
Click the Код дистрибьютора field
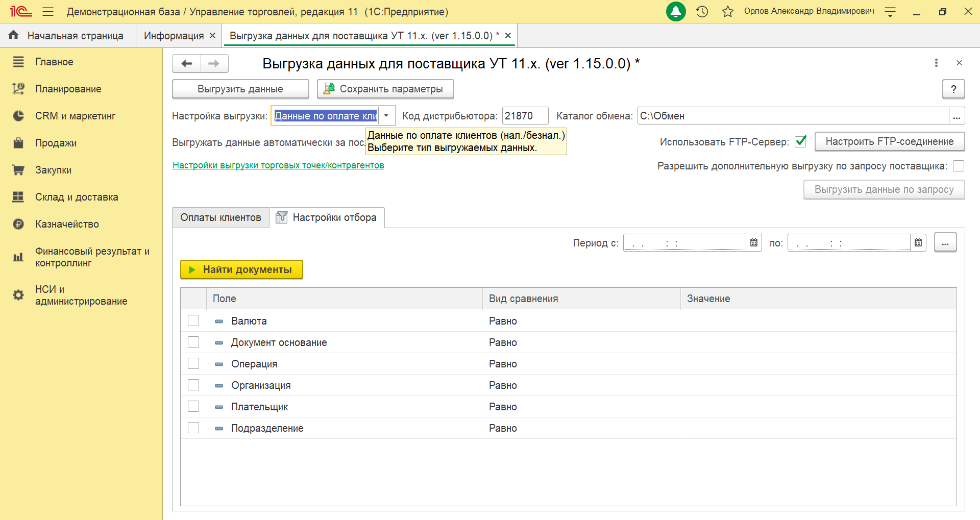click(x=525, y=116)
